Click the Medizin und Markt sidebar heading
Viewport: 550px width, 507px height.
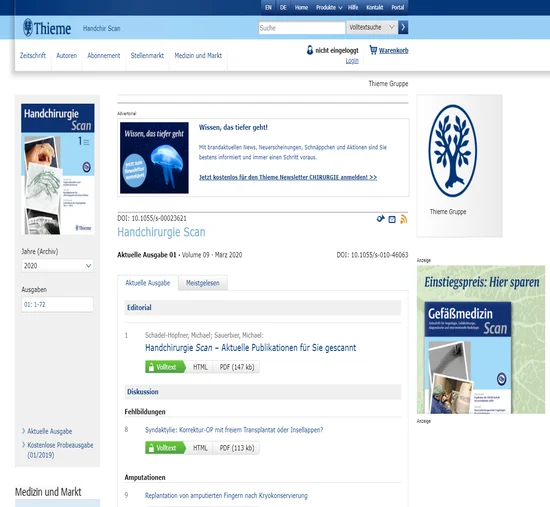pyautogui.click(x=48, y=492)
